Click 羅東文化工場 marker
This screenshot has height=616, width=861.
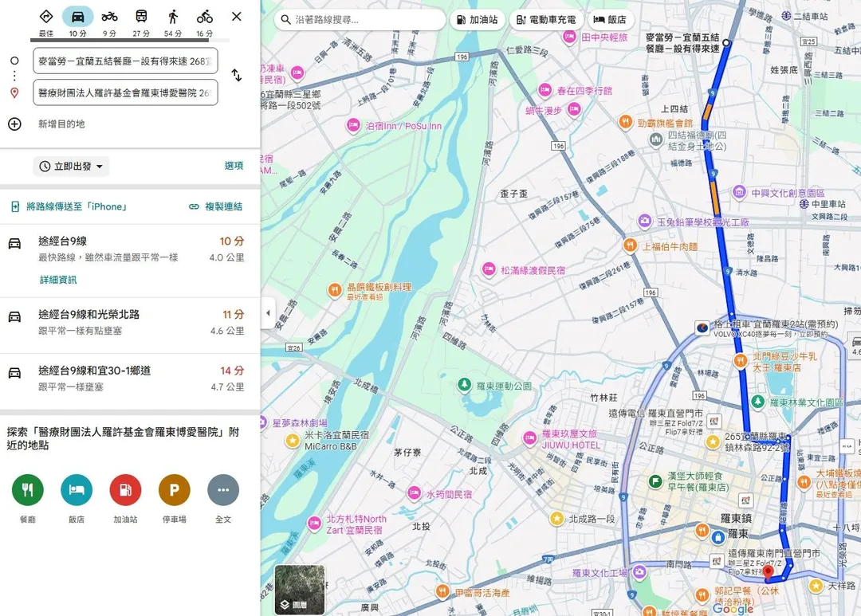coord(639,573)
